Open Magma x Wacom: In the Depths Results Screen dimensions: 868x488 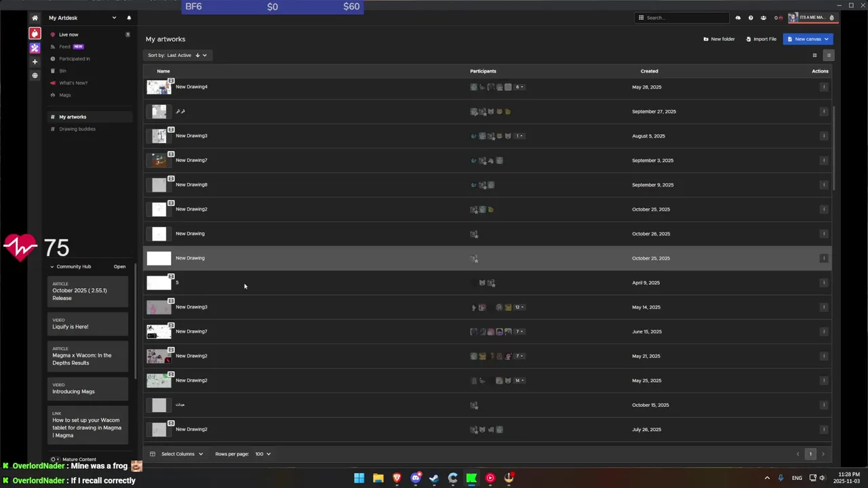[87, 356]
